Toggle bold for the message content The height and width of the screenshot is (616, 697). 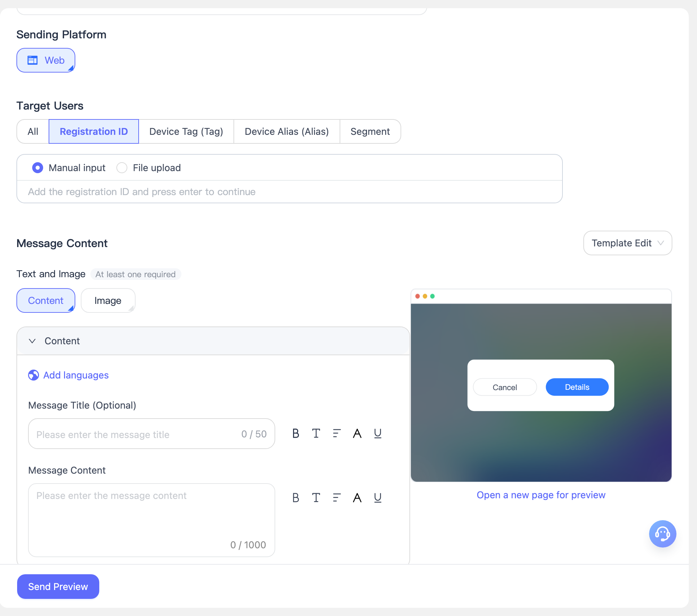(296, 498)
